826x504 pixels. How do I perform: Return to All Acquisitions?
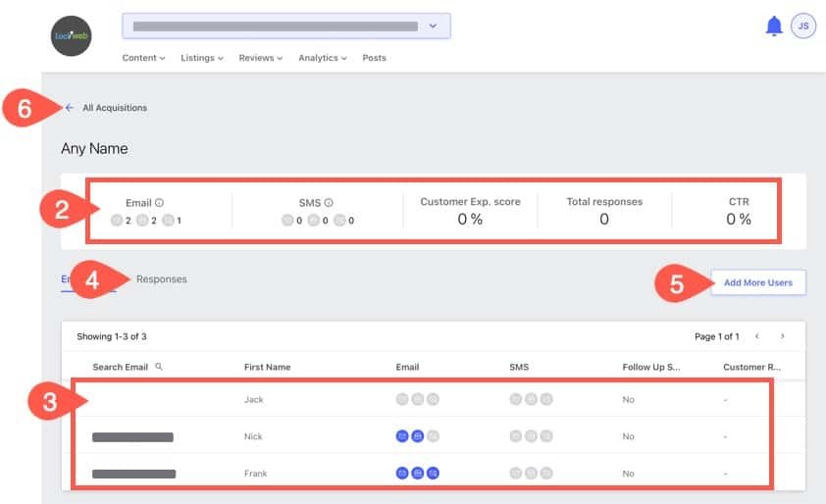(x=115, y=108)
